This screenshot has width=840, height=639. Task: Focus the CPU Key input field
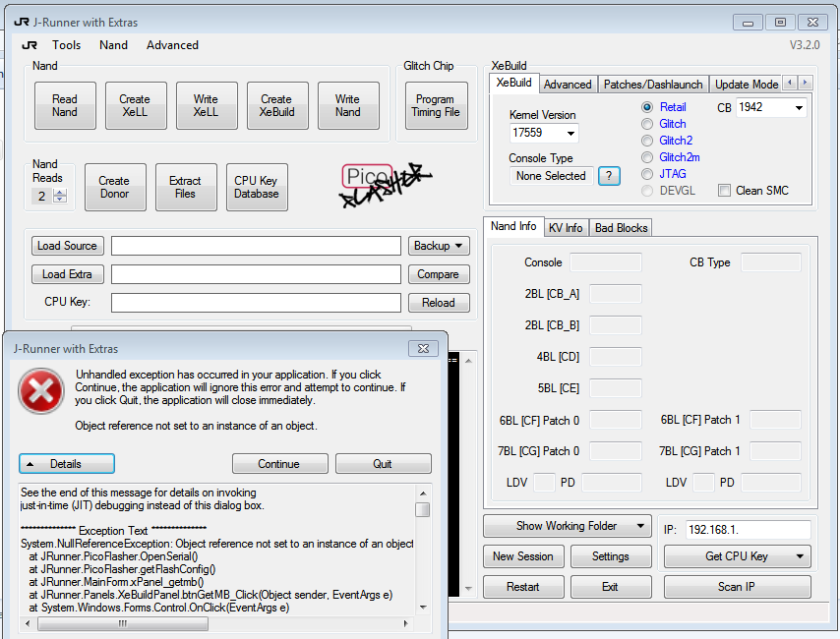(x=256, y=303)
